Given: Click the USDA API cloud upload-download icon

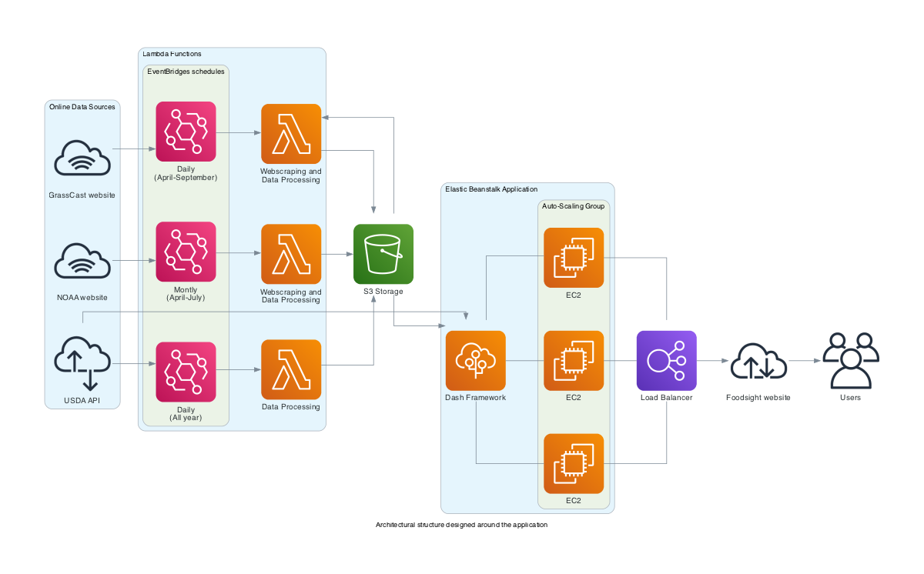Looking at the screenshot, I should pos(82,363).
